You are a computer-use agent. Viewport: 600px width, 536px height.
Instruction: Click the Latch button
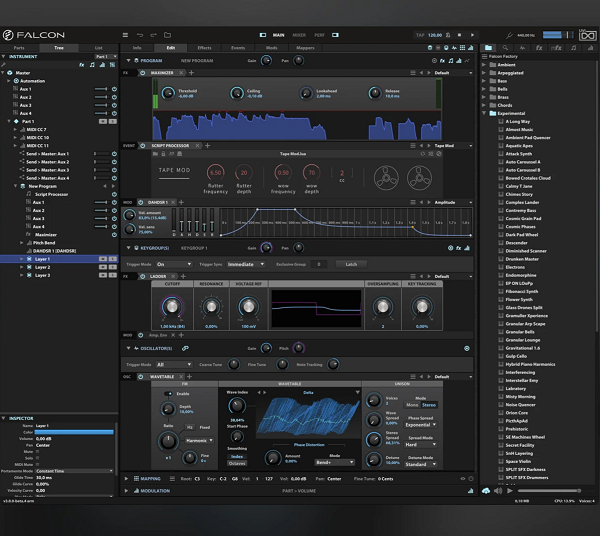coord(351,264)
